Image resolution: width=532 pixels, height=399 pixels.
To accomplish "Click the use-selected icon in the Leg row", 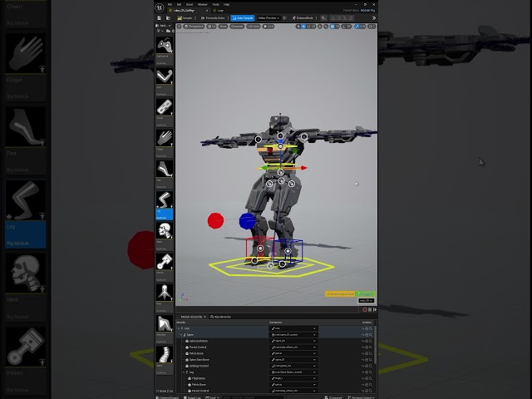I will pos(367,372).
